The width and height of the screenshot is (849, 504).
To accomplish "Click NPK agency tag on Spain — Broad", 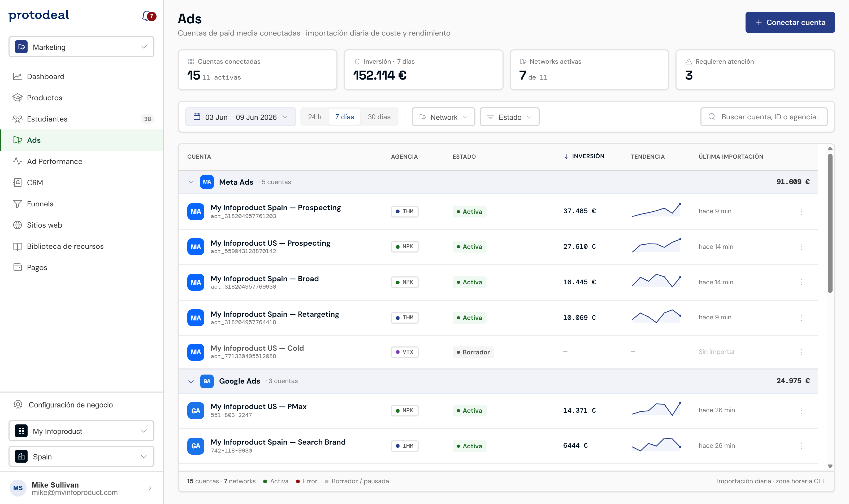I will tap(404, 282).
